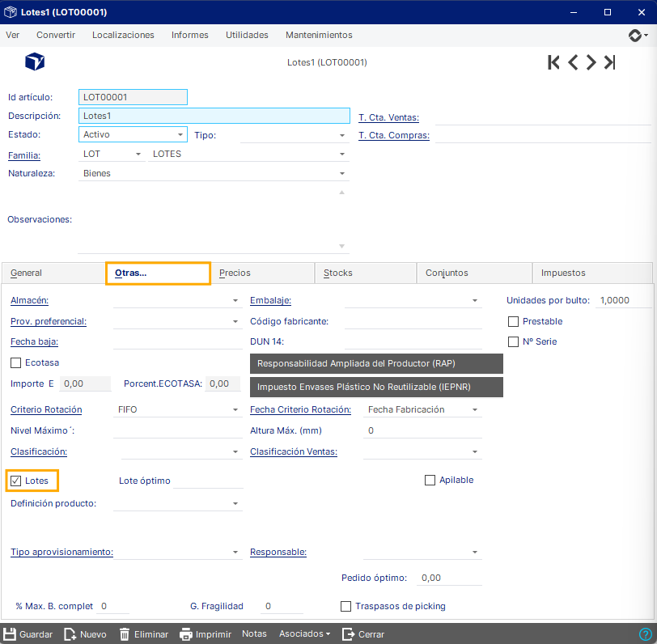Jump to the last record arrow
Screen dimensions: 657x644
point(609,62)
